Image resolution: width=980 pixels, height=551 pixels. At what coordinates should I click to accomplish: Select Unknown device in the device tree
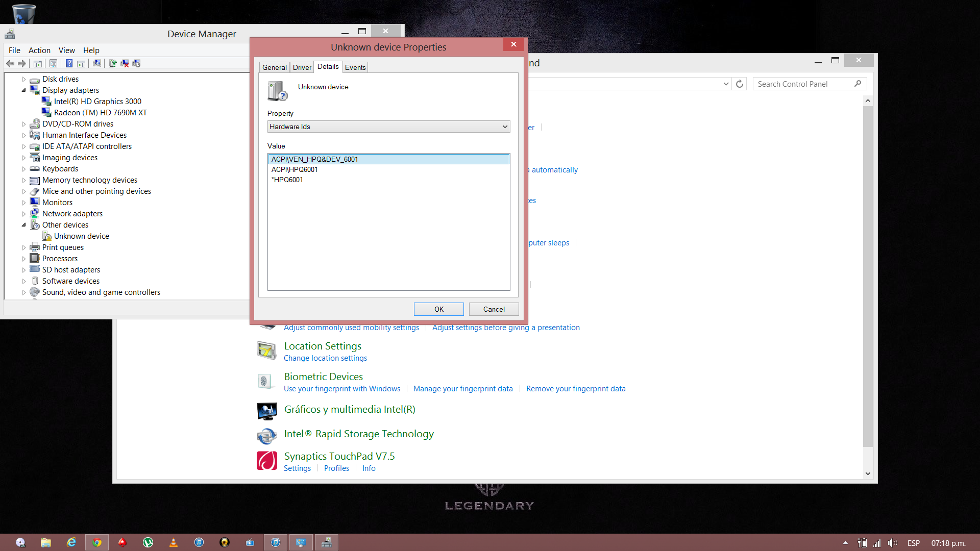(x=81, y=236)
